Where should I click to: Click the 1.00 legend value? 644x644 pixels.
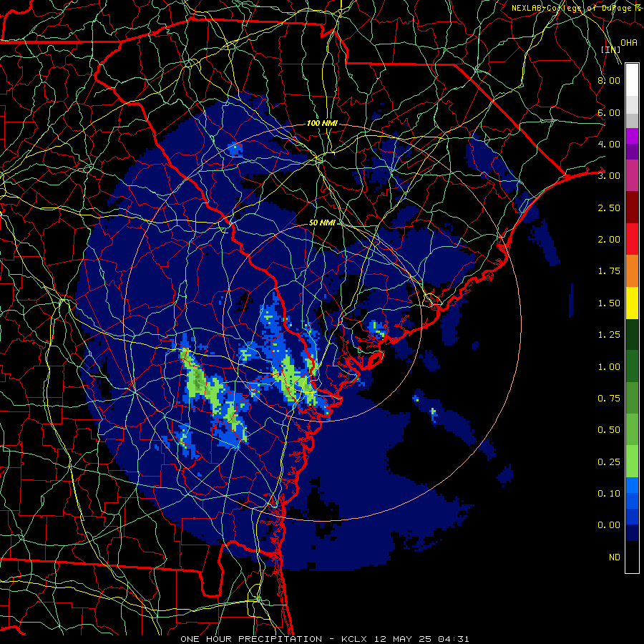pyautogui.click(x=609, y=367)
